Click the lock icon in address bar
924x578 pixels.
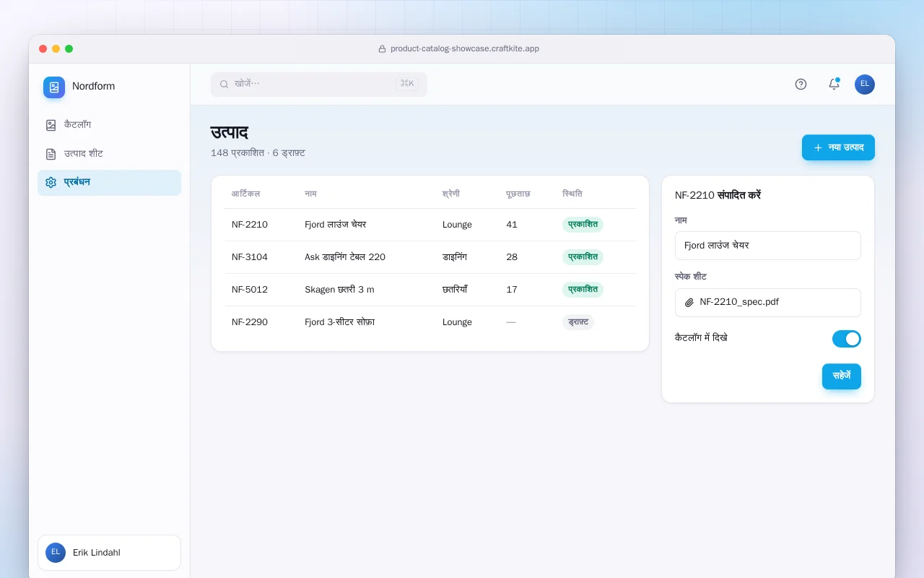click(382, 49)
